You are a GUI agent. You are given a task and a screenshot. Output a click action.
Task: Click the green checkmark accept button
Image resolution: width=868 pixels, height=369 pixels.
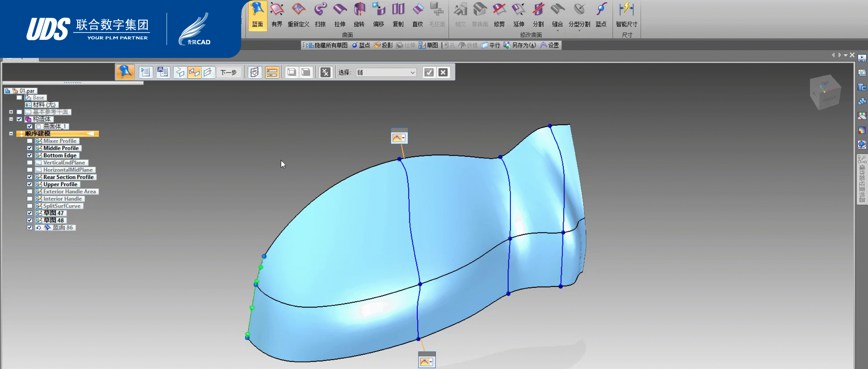click(x=429, y=72)
